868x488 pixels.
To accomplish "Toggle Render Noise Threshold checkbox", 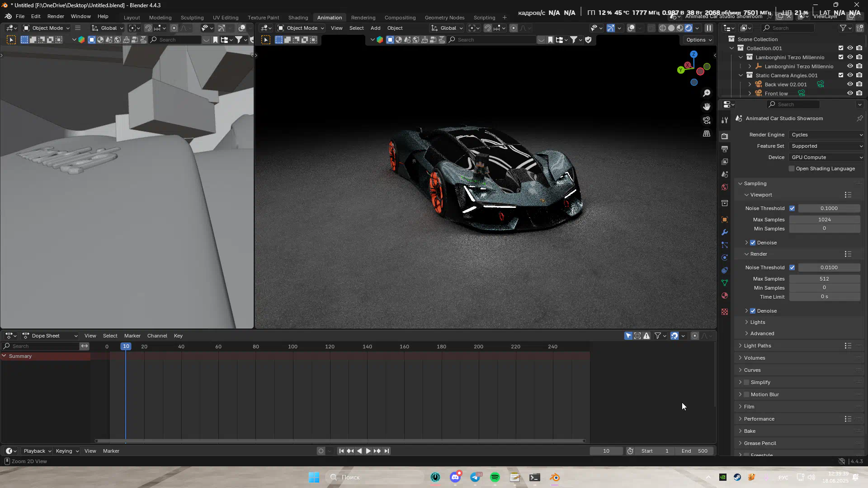I will coord(792,267).
